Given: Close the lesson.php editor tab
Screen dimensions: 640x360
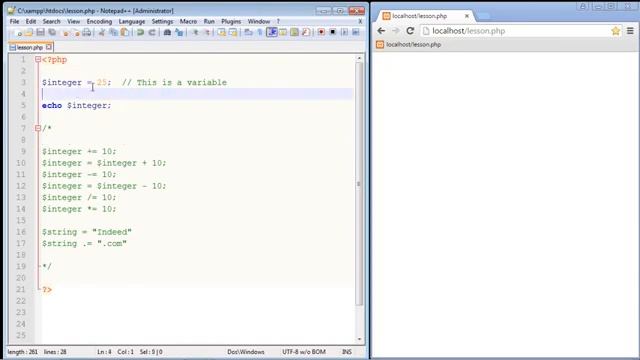Looking at the screenshot, I should pos(49,47).
